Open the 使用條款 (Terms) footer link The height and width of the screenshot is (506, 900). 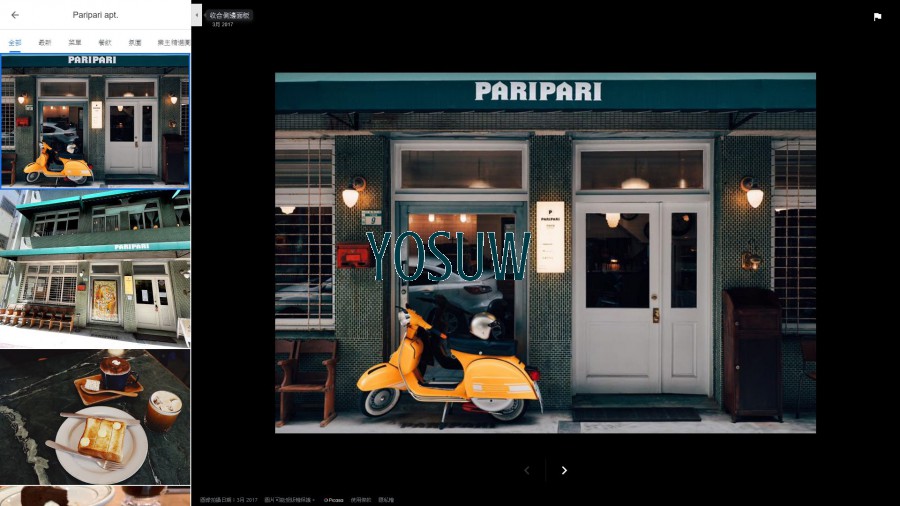point(361,500)
